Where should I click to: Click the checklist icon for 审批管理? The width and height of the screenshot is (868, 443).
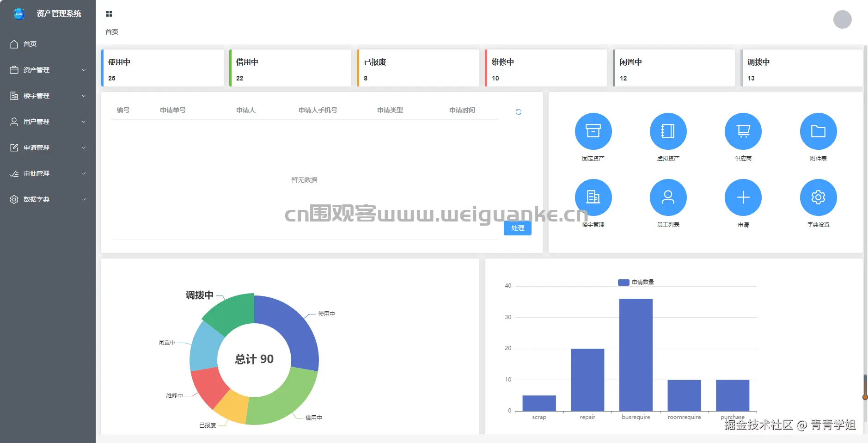click(14, 173)
